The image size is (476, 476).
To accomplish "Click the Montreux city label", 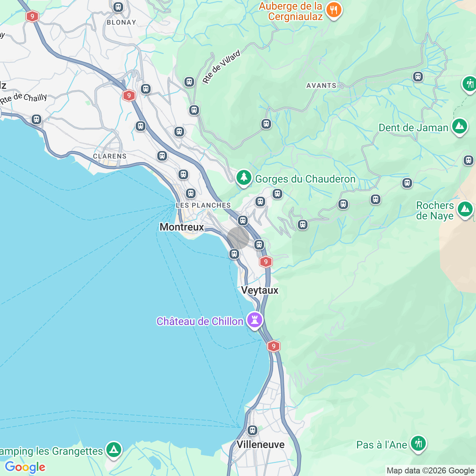I will [182, 227].
